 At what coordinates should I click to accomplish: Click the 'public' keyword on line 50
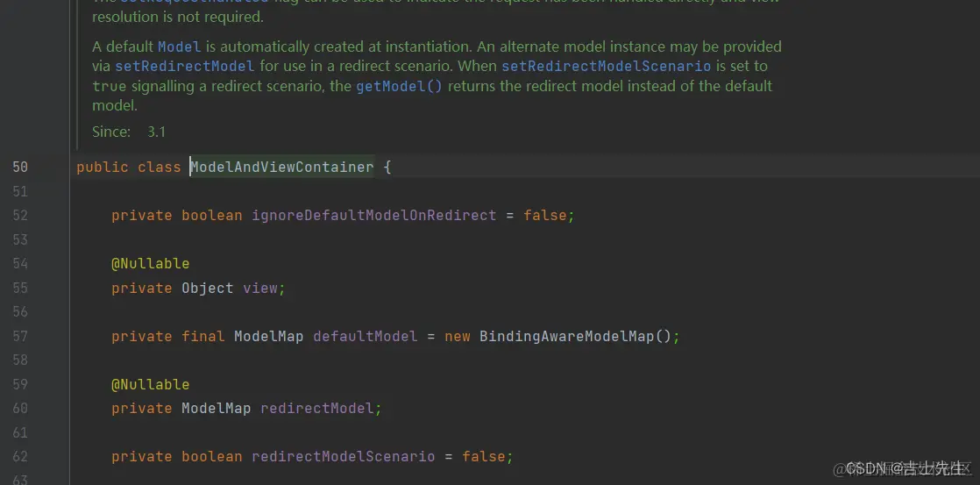click(103, 167)
